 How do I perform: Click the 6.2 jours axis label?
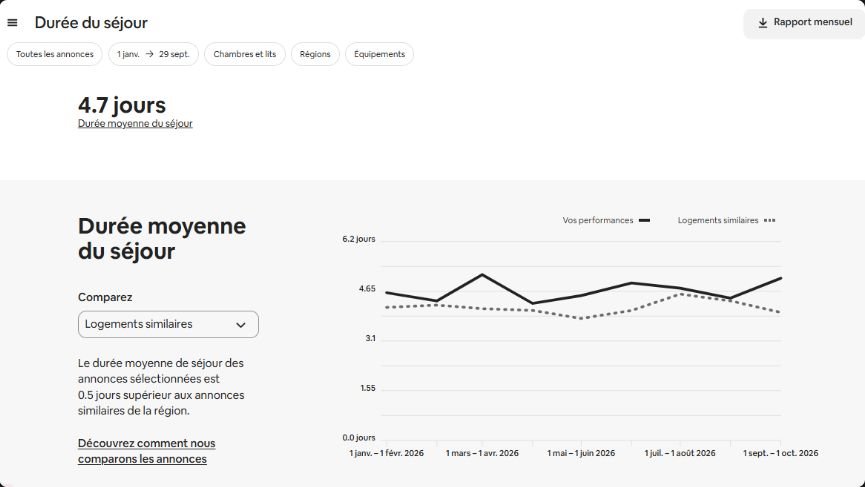click(359, 239)
